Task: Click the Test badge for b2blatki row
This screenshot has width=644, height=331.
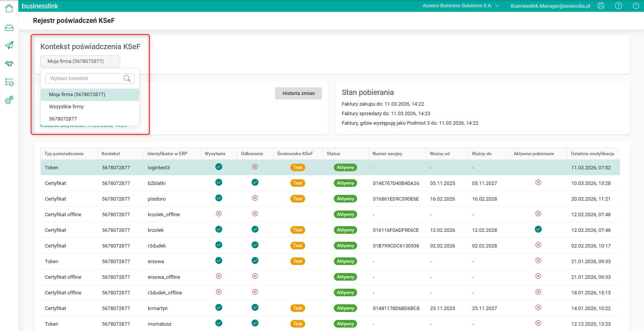Action: pyautogui.click(x=298, y=183)
